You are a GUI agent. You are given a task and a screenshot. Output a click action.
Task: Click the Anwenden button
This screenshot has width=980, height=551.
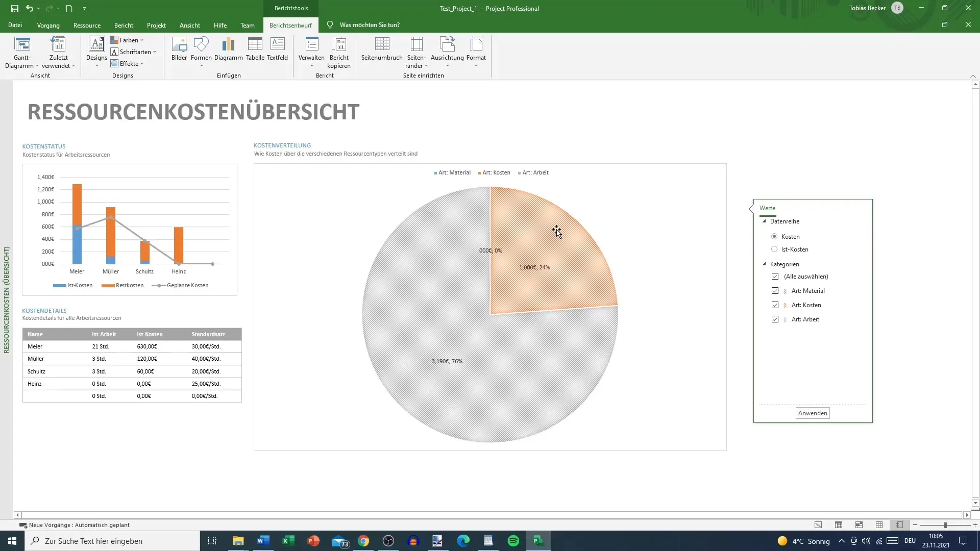(813, 413)
